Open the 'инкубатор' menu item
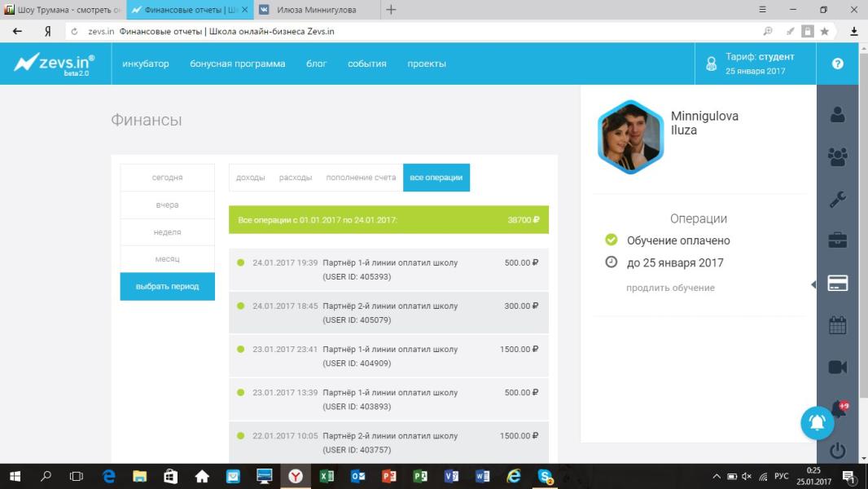This screenshot has height=489, width=868. (146, 64)
